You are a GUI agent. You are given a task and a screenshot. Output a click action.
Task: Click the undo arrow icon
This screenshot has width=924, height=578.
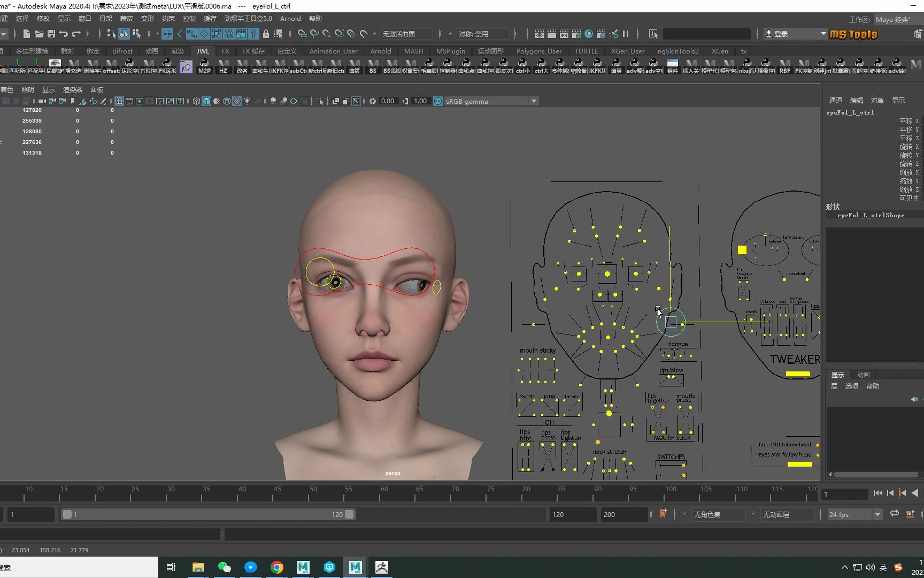[64, 34]
